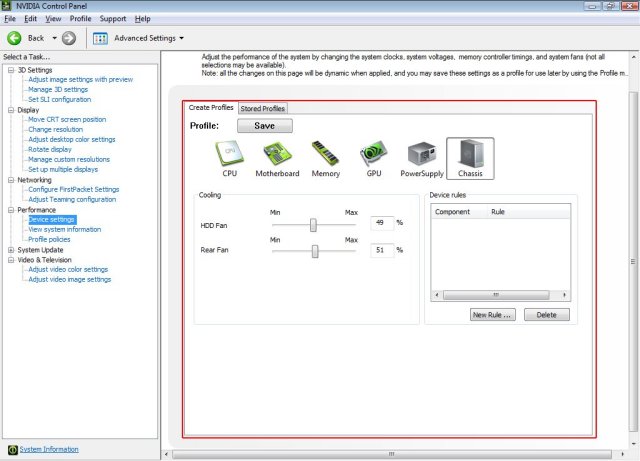Collapse the Performance tree node

[x=11, y=210]
